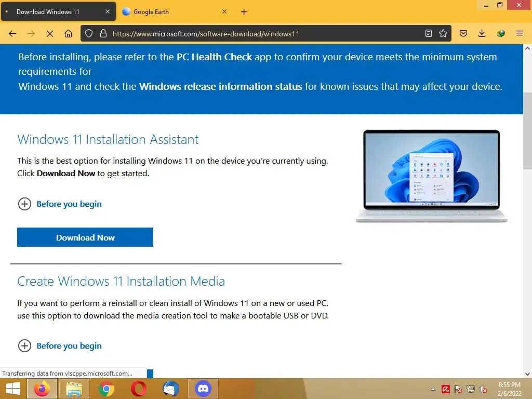The width and height of the screenshot is (532, 399).
Task: Launch Google Chrome from the taskbar
Action: [x=106, y=389]
